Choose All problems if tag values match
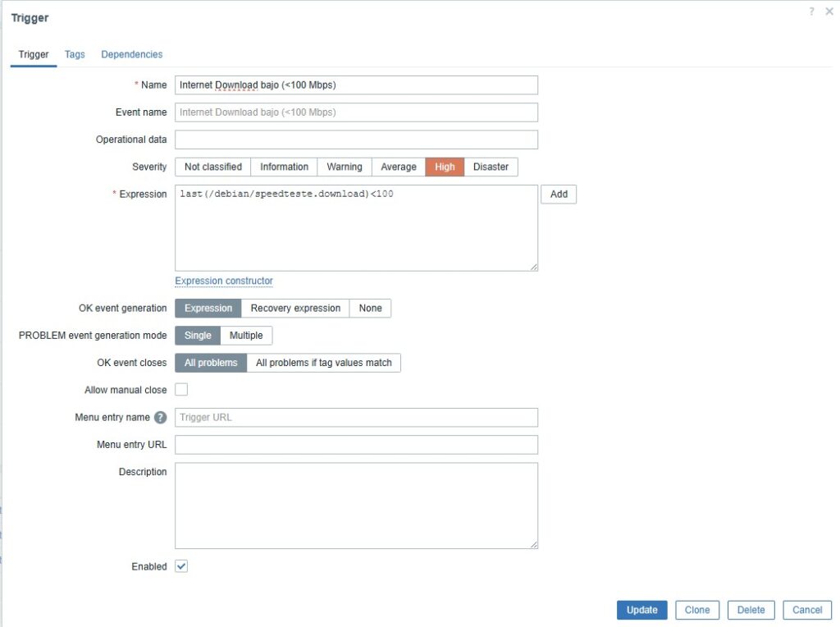Image resolution: width=840 pixels, height=627 pixels. [x=323, y=363]
